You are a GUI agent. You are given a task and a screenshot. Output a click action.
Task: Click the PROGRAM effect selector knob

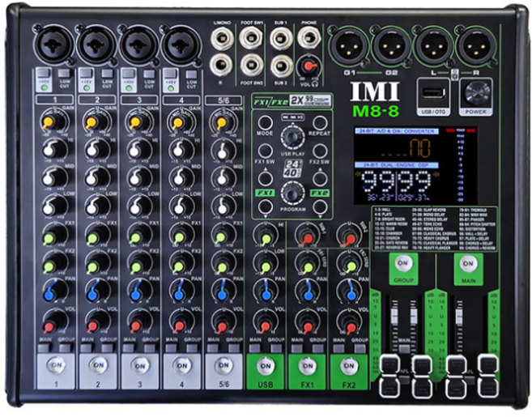click(292, 191)
